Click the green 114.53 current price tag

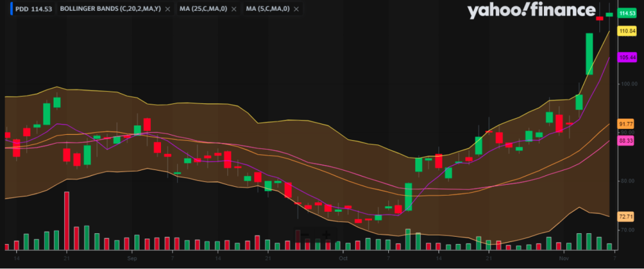tap(627, 14)
